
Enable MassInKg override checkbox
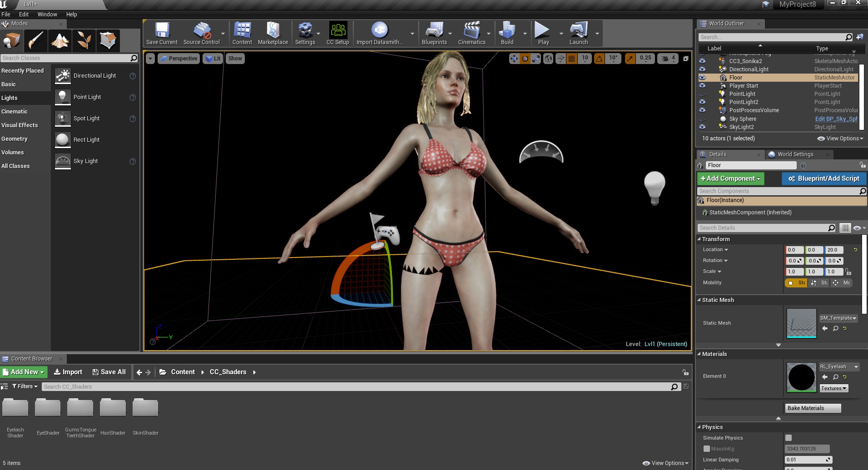(x=707, y=449)
